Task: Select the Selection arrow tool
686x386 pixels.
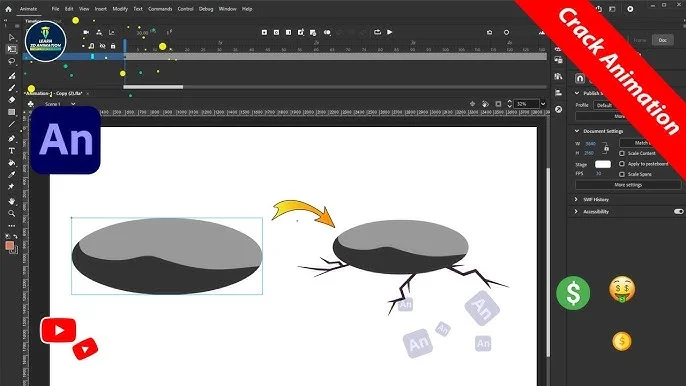Action: tap(12, 38)
